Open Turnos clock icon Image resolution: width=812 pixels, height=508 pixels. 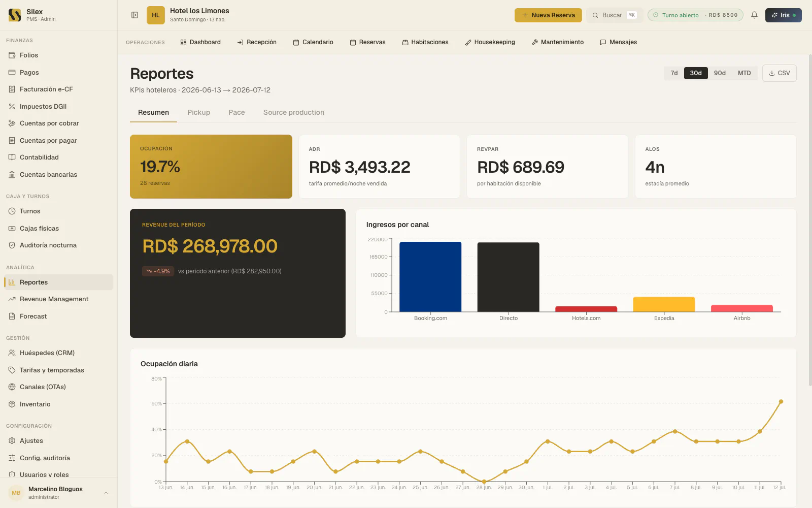point(12,211)
